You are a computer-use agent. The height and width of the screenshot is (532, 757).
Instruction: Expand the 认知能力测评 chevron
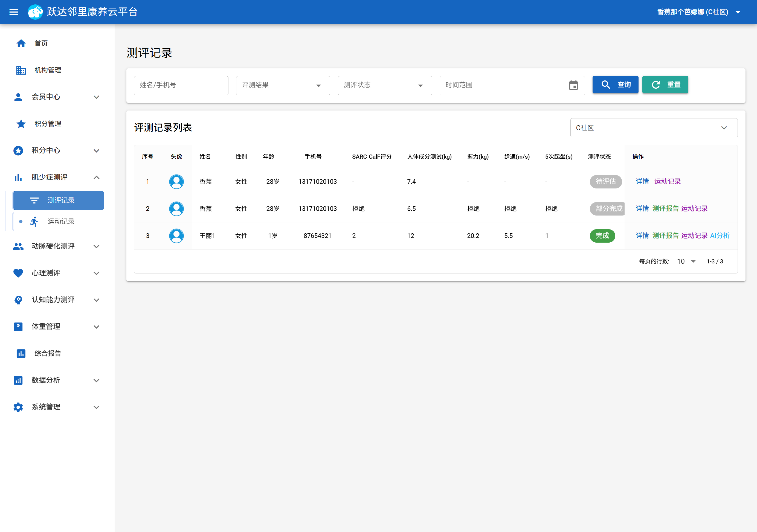pyautogui.click(x=96, y=300)
